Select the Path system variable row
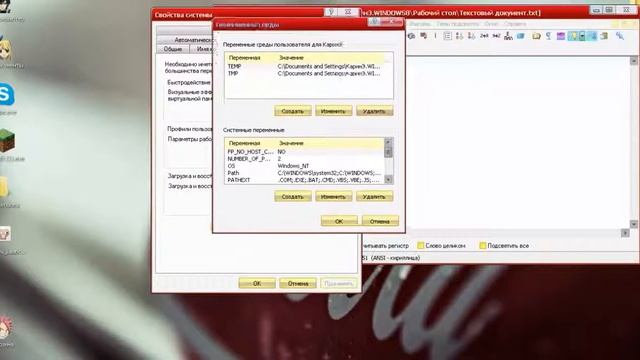This screenshot has height=360, width=640. [305, 173]
